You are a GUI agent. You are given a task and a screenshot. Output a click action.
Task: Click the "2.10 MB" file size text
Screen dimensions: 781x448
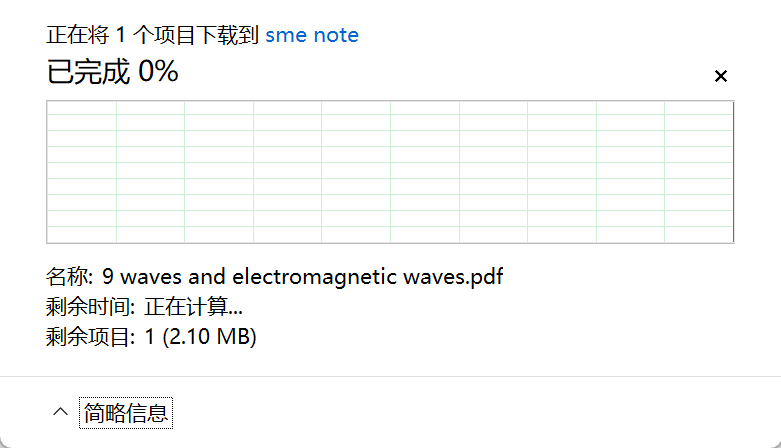pyautogui.click(x=210, y=337)
